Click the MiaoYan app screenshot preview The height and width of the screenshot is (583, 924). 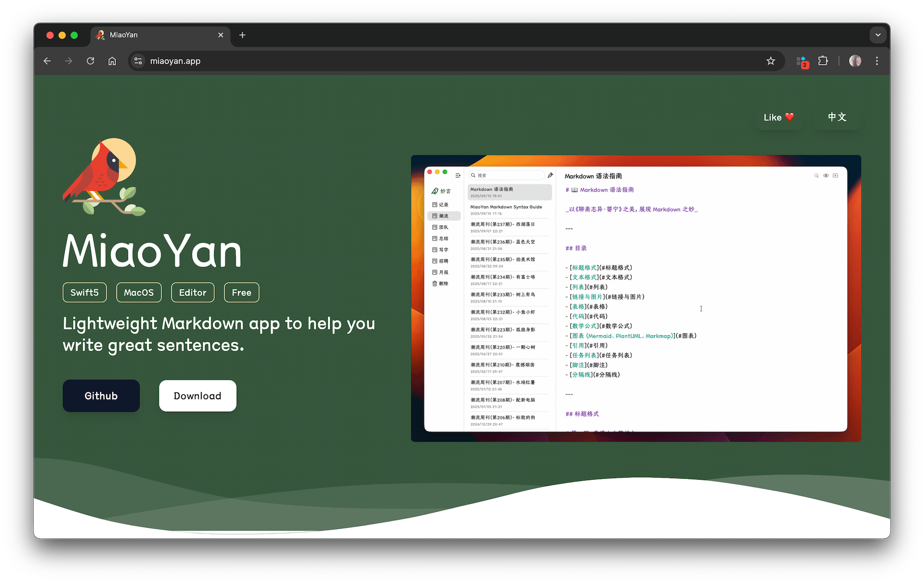[635, 298]
